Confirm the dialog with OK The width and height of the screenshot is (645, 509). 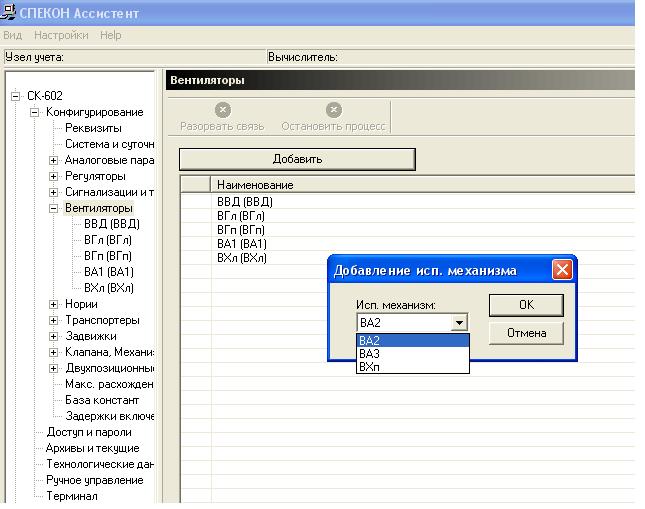pos(526,305)
